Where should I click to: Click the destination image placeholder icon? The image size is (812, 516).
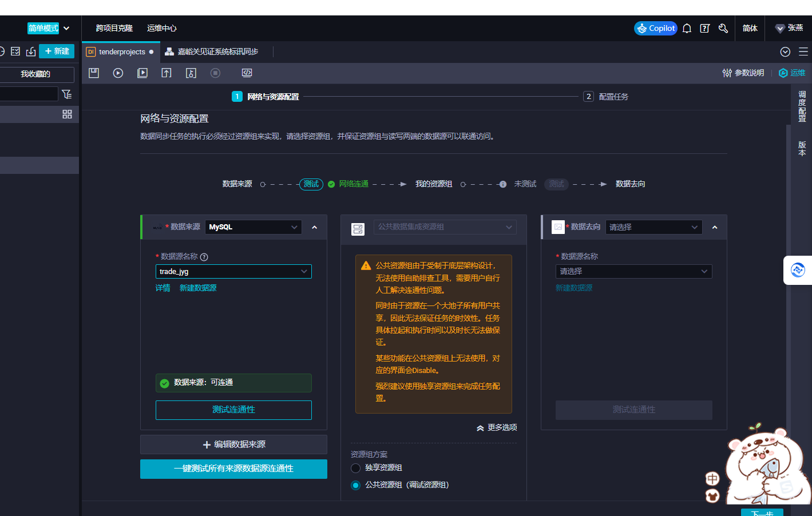[558, 227]
